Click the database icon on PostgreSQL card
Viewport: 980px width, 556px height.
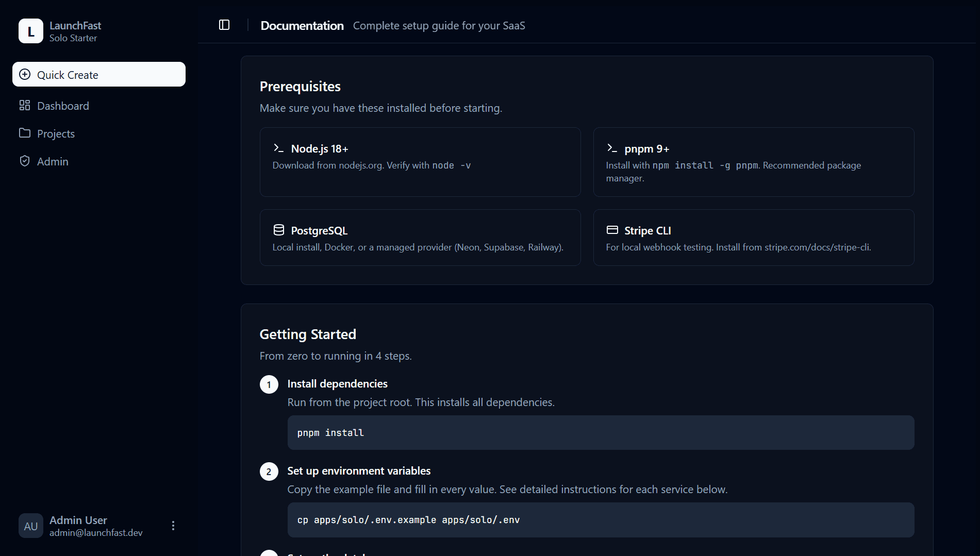(278, 230)
